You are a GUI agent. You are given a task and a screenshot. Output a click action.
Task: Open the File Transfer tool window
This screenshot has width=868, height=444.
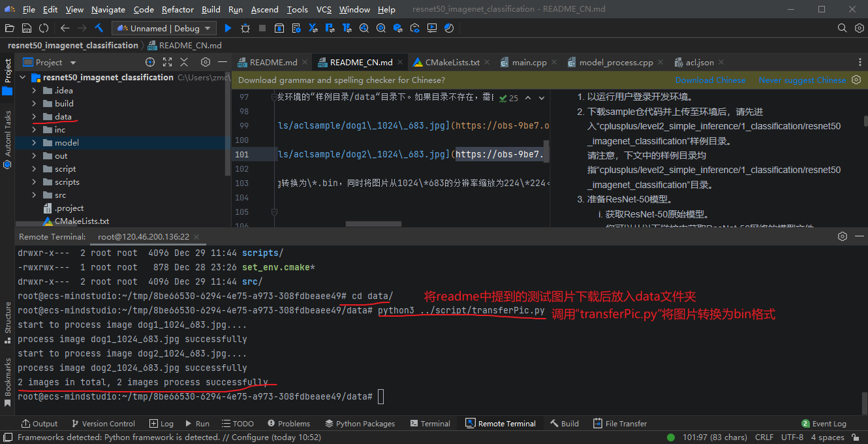(x=619, y=424)
